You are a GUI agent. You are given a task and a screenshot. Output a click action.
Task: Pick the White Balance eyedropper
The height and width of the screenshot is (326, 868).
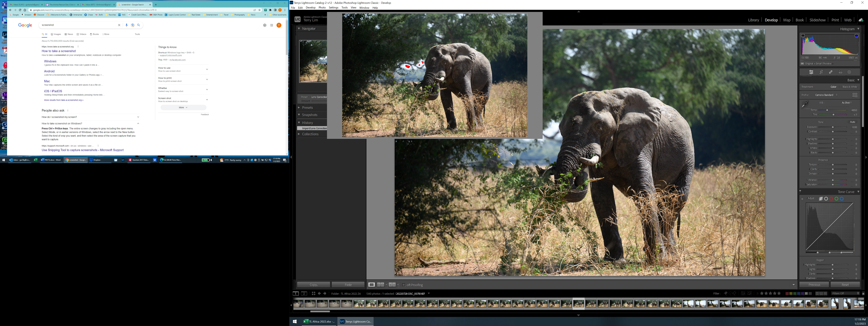point(805,104)
